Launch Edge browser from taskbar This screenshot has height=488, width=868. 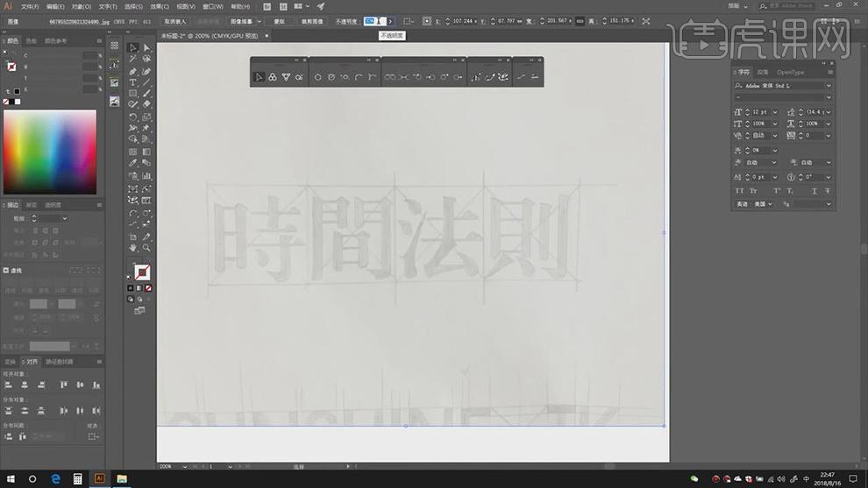pos(55,478)
